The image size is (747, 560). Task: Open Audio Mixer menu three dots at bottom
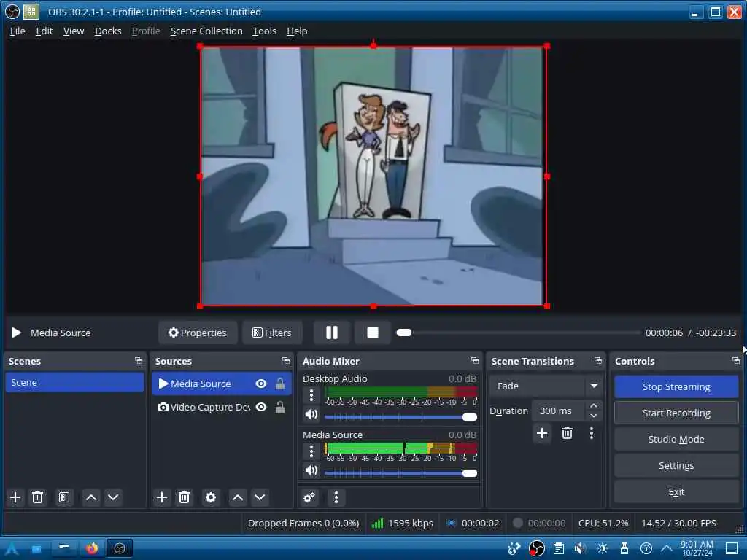point(336,497)
